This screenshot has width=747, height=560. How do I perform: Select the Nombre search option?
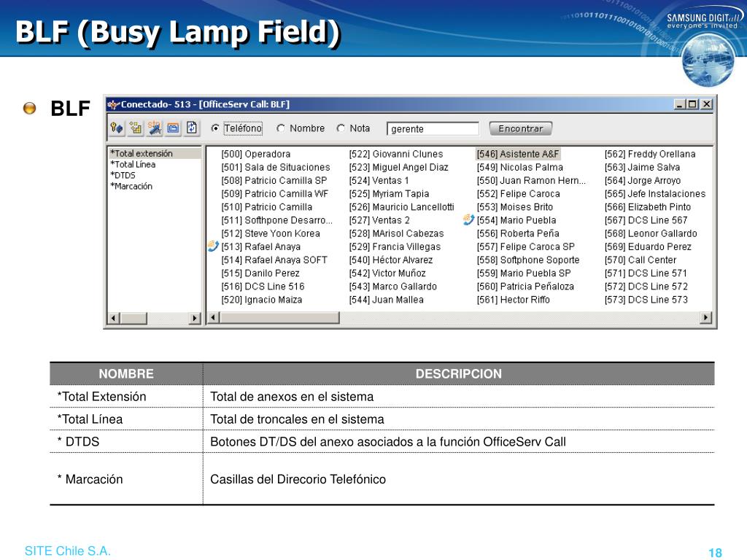point(281,128)
